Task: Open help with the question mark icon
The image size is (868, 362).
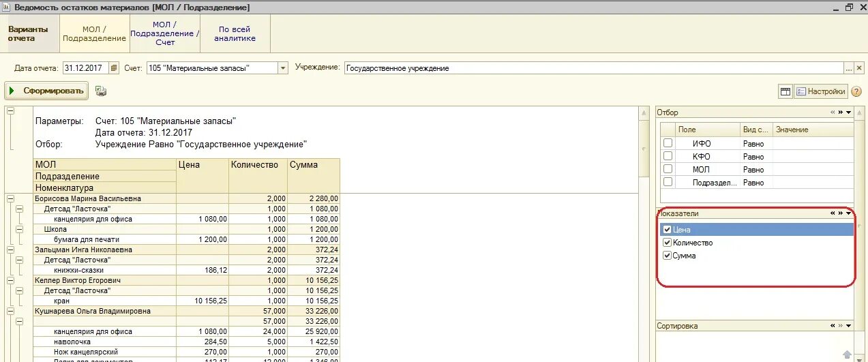Action: pyautogui.click(x=856, y=91)
